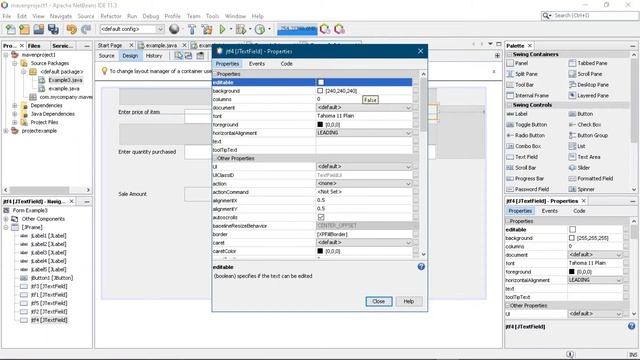Toggle editable checkbox in docked Properties panel

[x=572, y=229]
